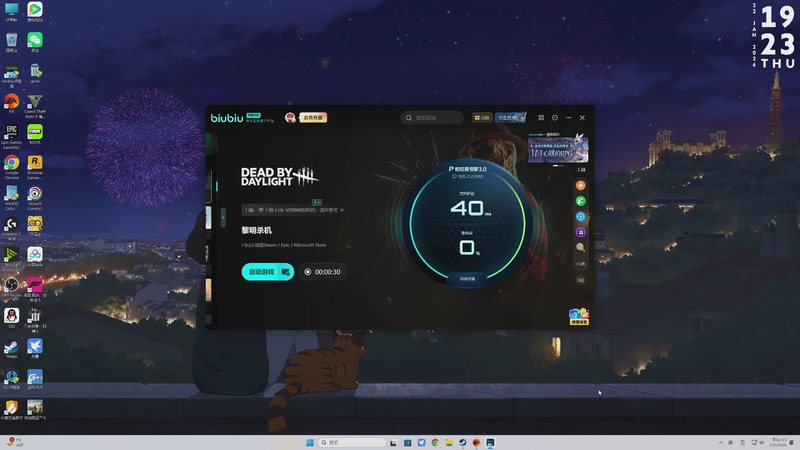Open OBS Studio desktop icon
The image size is (800, 450).
[11, 287]
